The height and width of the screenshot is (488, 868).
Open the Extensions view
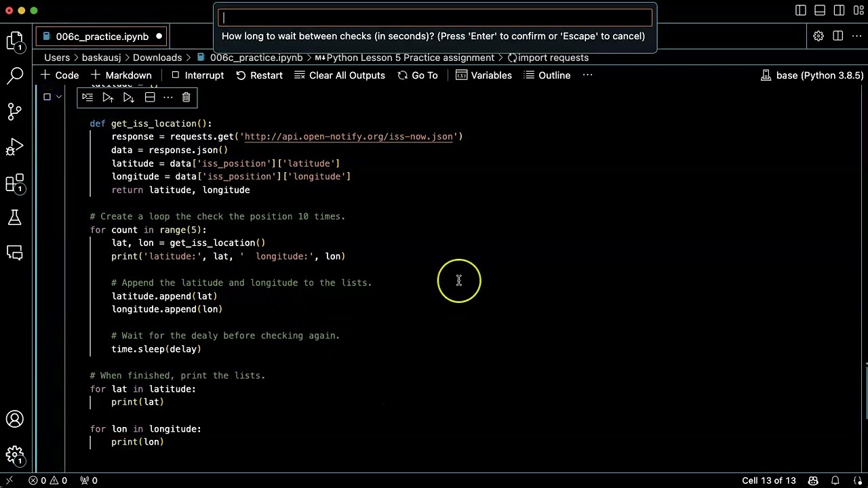point(15,183)
